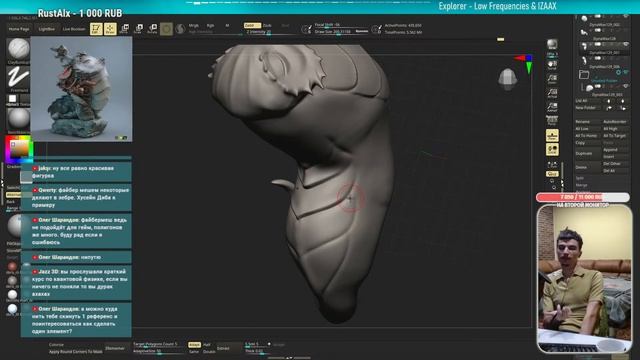The image size is (640, 360).
Task: Click move-subtool-down arrow beside List All
Action: pyautogui.click(x=622, y=100)
